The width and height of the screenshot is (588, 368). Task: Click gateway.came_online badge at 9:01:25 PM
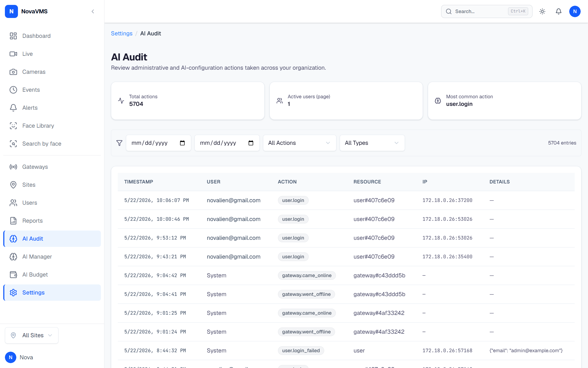click(x=307, y=313)
